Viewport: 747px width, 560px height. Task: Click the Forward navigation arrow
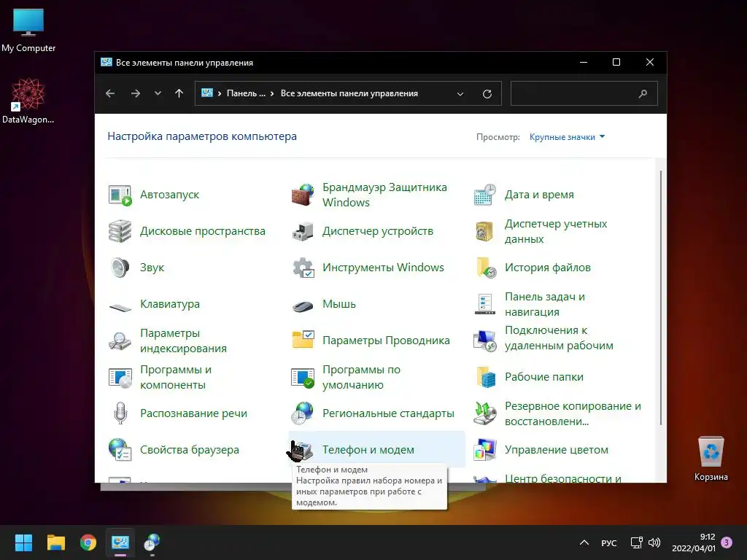[x=136, y=93]
